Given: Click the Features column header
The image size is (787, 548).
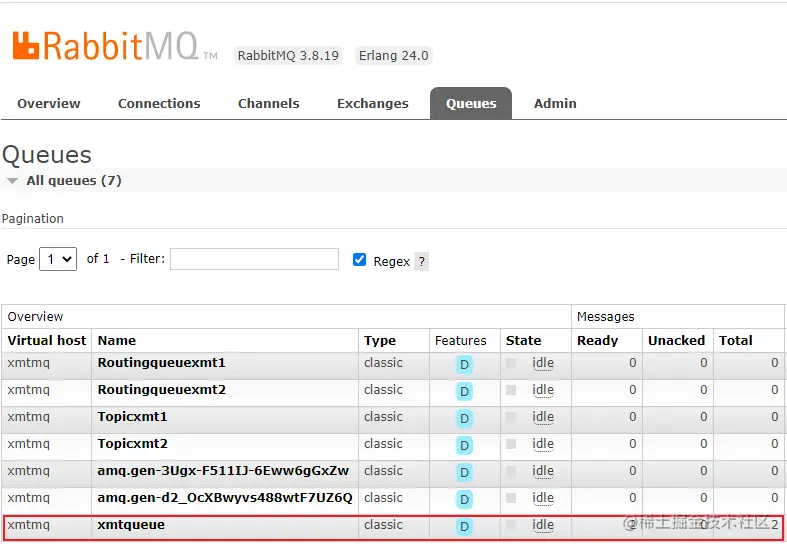Looking at the screenshot, I should pyautogui.click(x=461, y=341).
